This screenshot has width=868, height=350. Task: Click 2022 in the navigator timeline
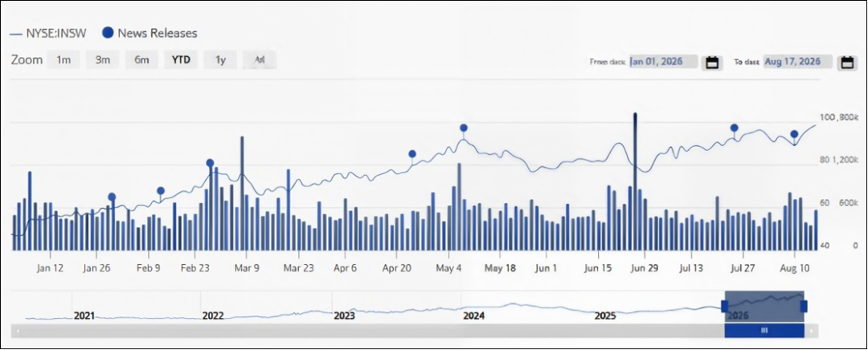tap(213, 316)
